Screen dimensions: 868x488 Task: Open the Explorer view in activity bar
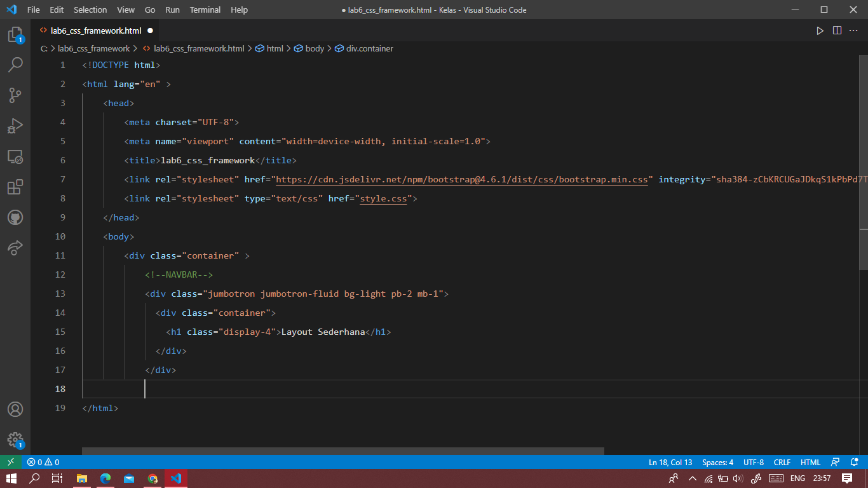[15, 35]
